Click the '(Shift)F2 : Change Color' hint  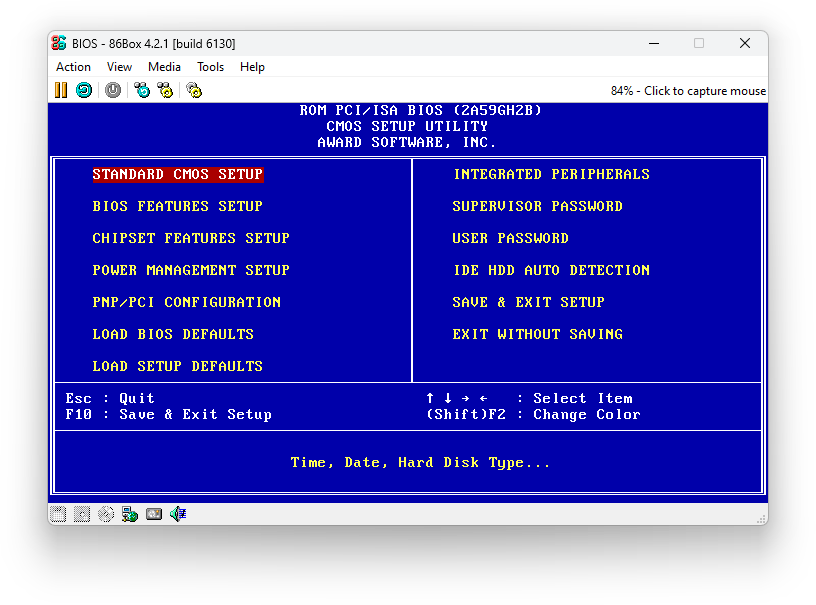(x=533, y=415)
